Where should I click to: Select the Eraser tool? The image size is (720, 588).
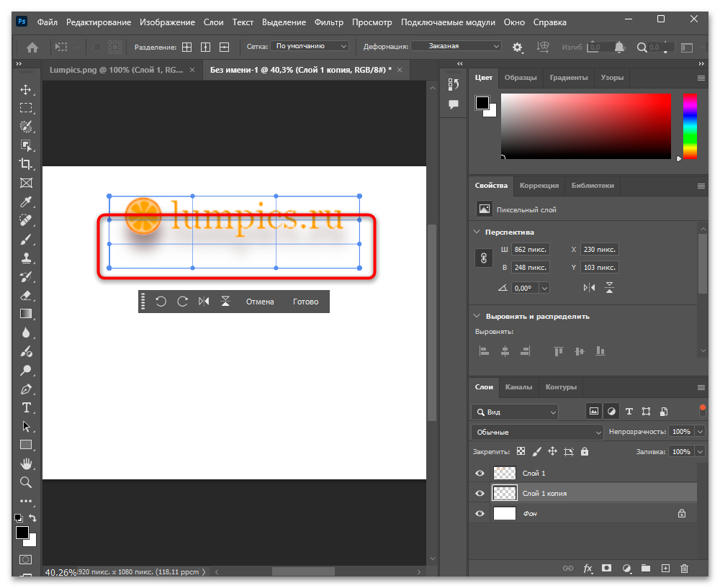click(x=26, y=295)
